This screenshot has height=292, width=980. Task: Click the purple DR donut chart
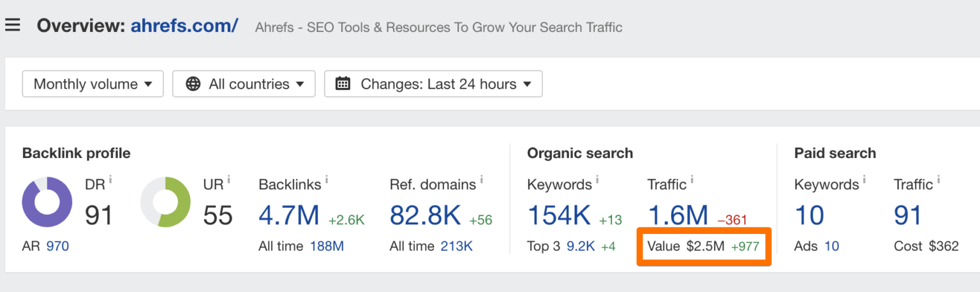click(x=47, y=202)
